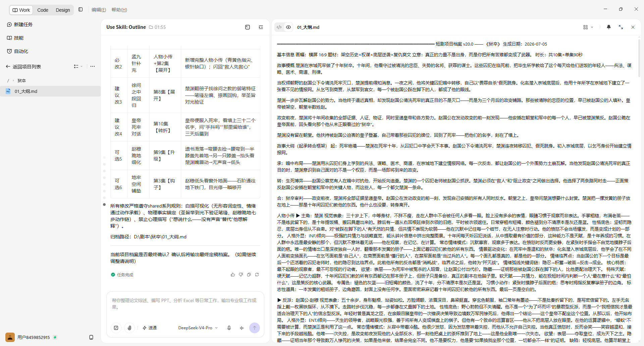Open the 帮助(H) menu
The height and width of the screenshot is (346, 644).
(x=119, y=10)
